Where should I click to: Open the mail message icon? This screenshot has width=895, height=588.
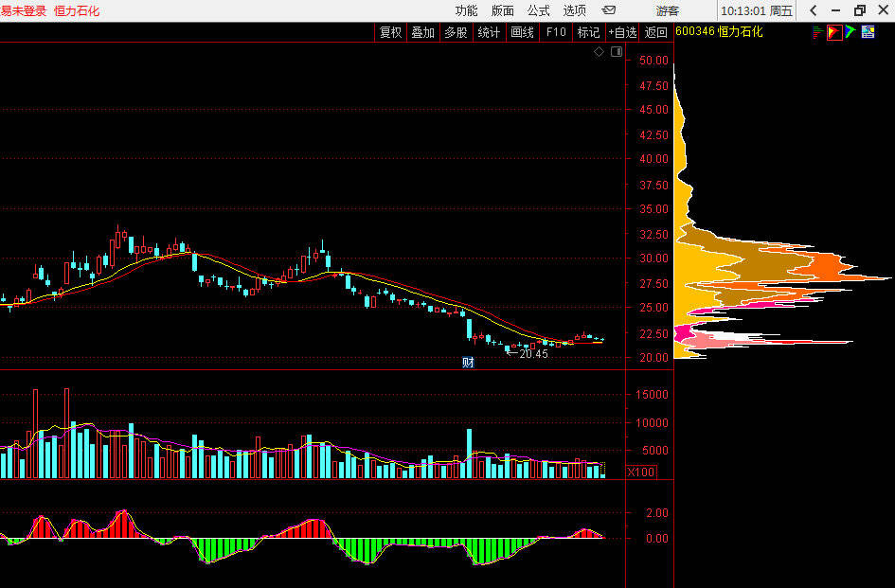click(608, 10)
